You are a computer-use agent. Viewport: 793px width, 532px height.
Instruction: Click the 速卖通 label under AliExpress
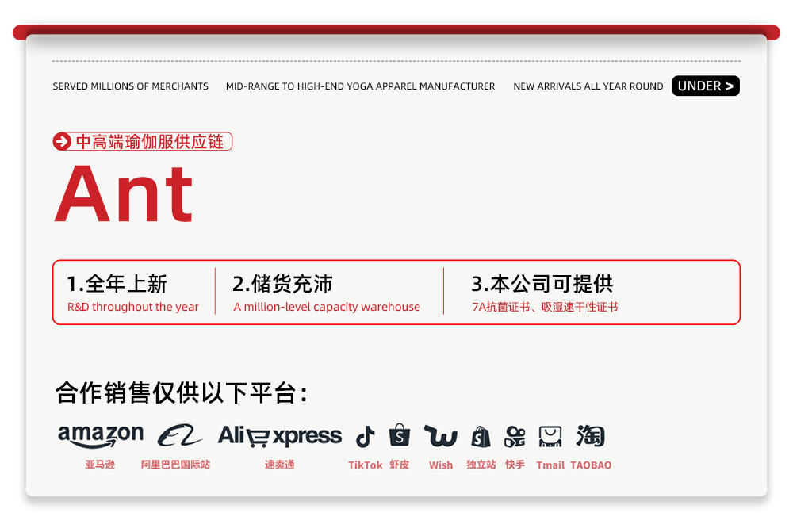pos(280,465)
